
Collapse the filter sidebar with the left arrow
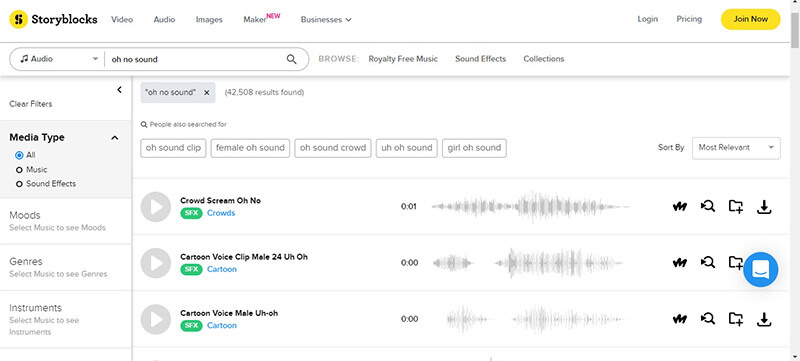coord(119,90)
